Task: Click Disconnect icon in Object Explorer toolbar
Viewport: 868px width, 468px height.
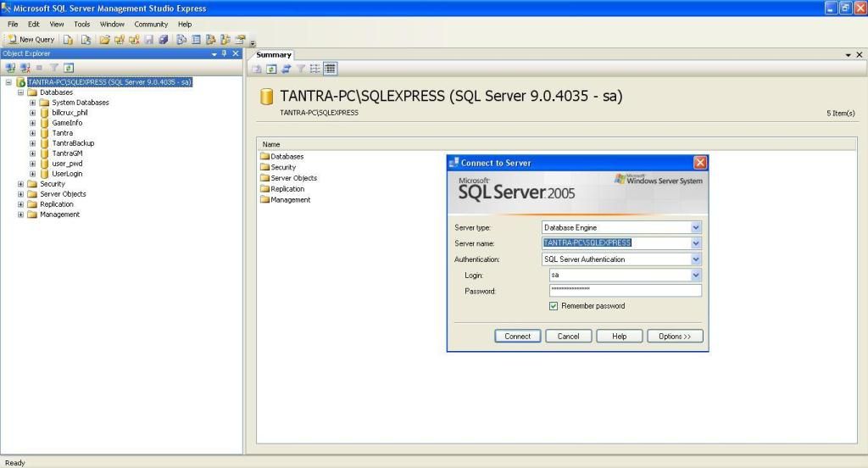Action: [x=25, y=68]
